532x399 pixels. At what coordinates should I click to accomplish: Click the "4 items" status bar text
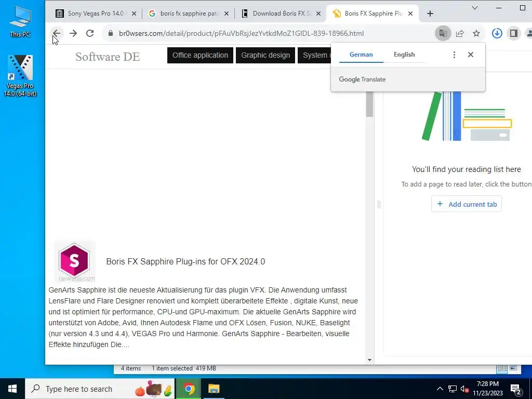pyautogui.click(x=130, y=368)
